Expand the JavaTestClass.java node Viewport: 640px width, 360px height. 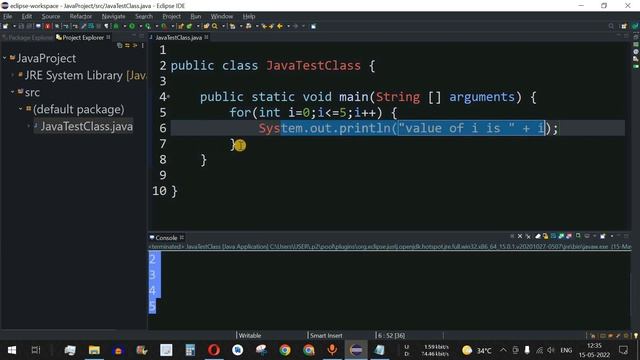(x=29, y=127)
